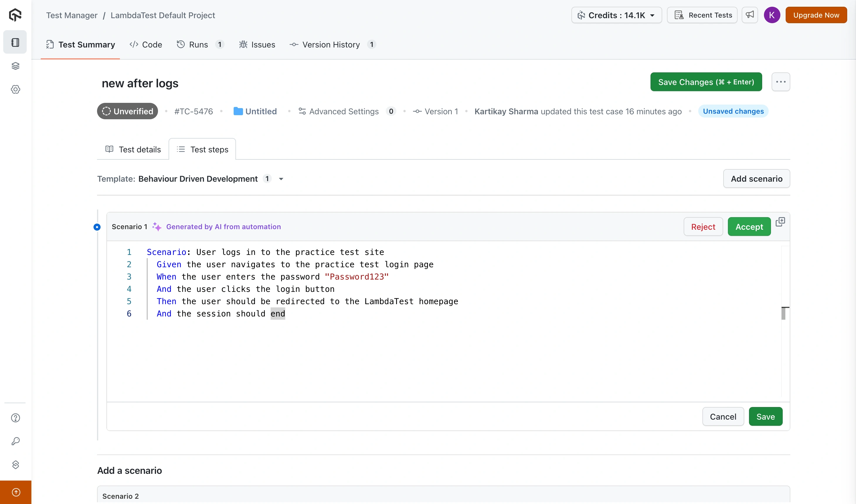Viewport: 856px width, 504px height.
Task: Click the LambdaTest logo icon
Action: [15, 15]
